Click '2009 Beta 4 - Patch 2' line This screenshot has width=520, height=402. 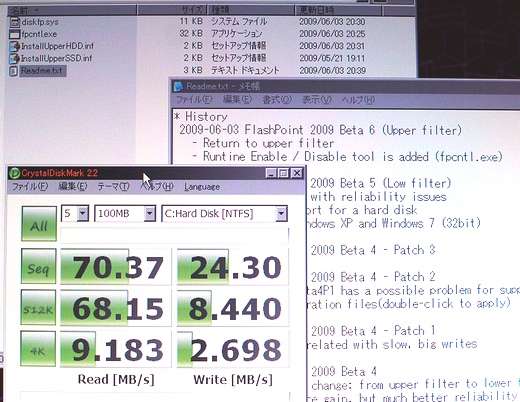[x=373, y=277]
